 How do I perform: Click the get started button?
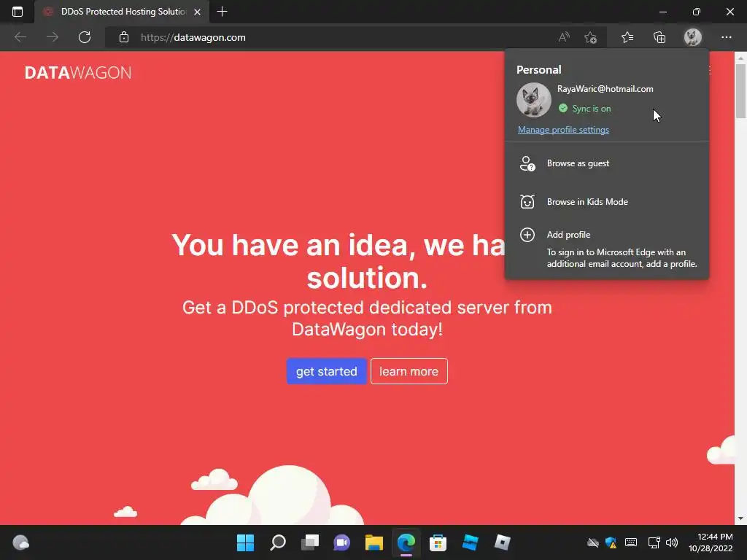click(x=326, y=371)
